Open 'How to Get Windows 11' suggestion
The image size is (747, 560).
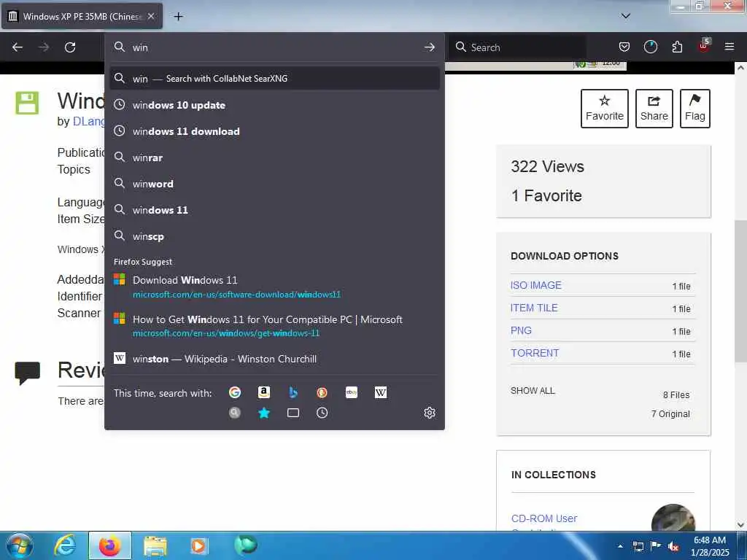[274, 326]
